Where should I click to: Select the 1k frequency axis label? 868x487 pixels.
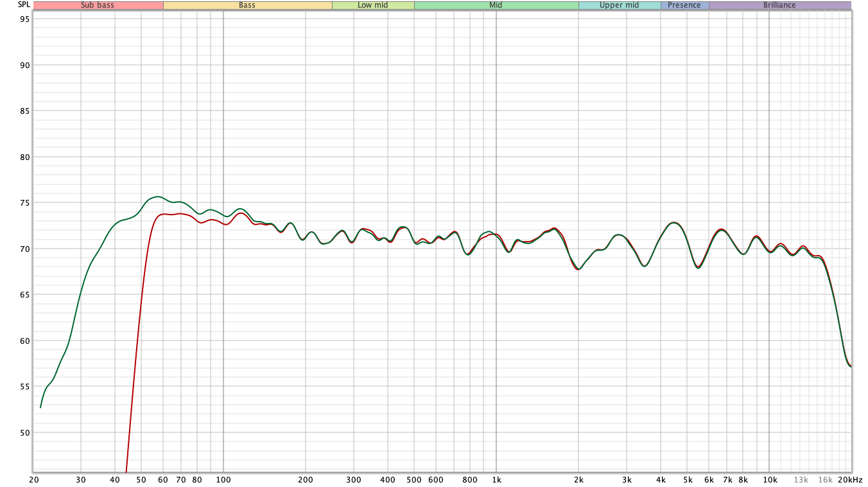coord(496,480)
